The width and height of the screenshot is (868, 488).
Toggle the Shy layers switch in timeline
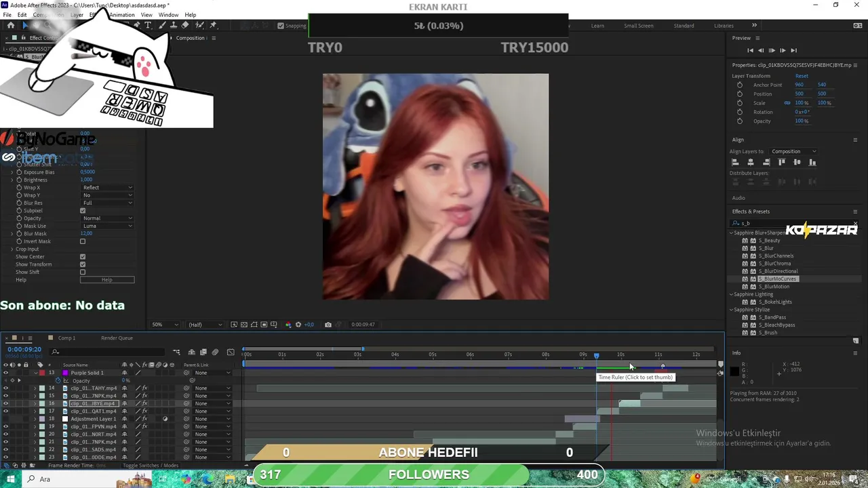(x=192, y=352)
